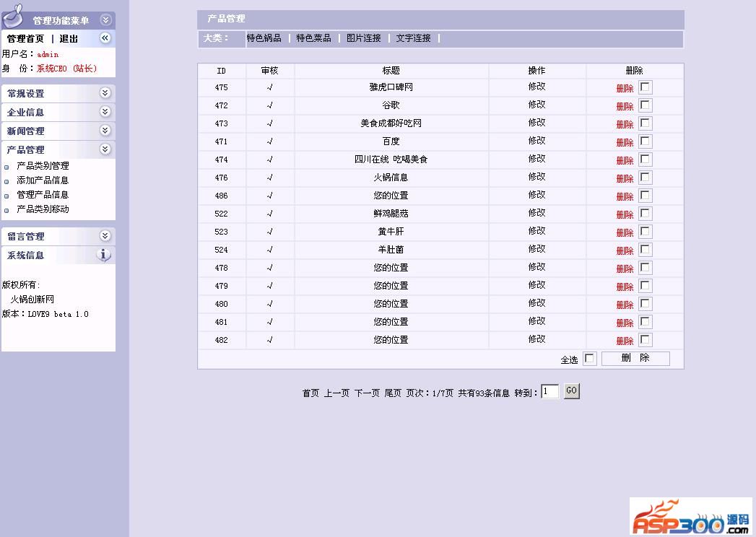The image size is (756, 537).
Task: Click red 删除 link for ID 486
Action: tap(625, 196)
